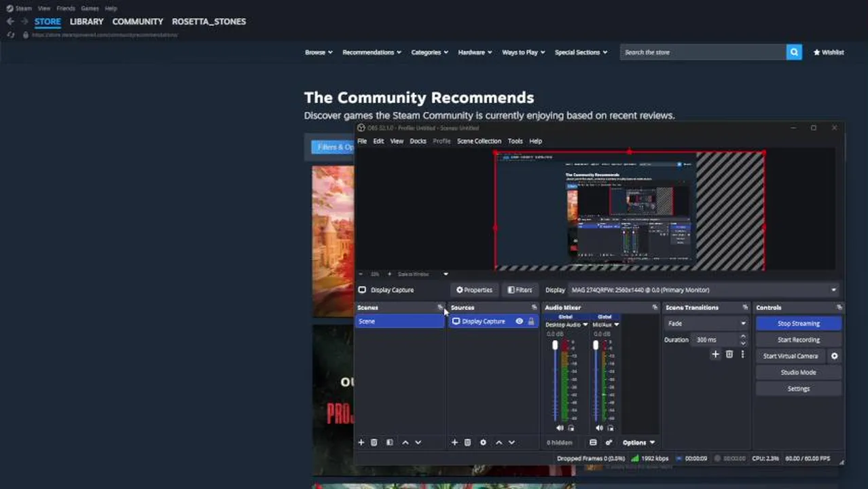
Task: Open OBS Scene Collection menu
Action: [479, 141]
